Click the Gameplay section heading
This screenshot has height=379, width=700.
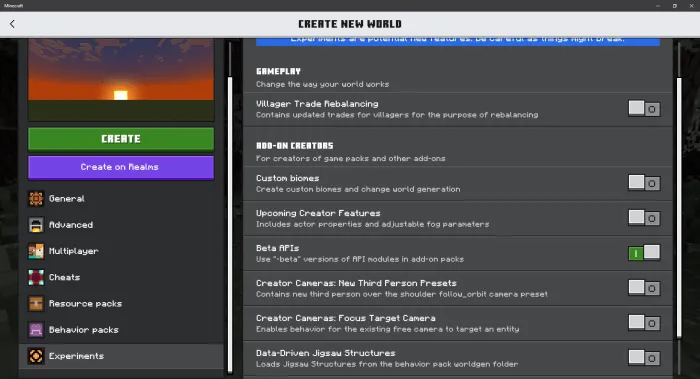(x=279, y=71)
